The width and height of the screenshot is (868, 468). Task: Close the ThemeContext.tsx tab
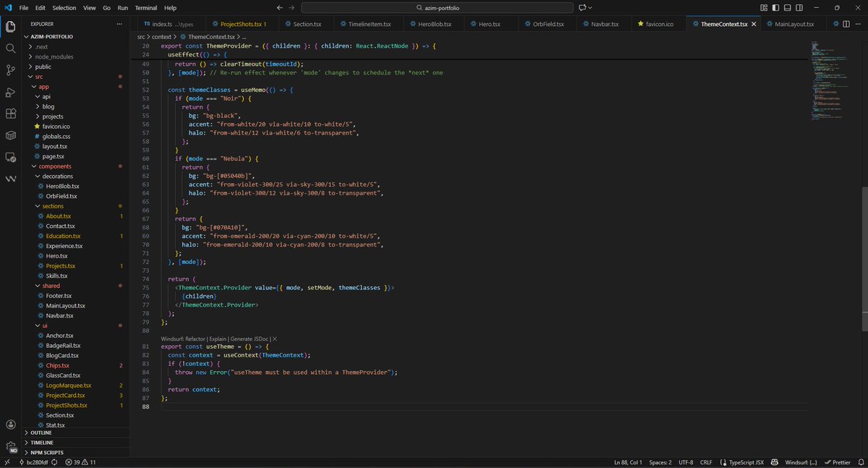point(754,24)
